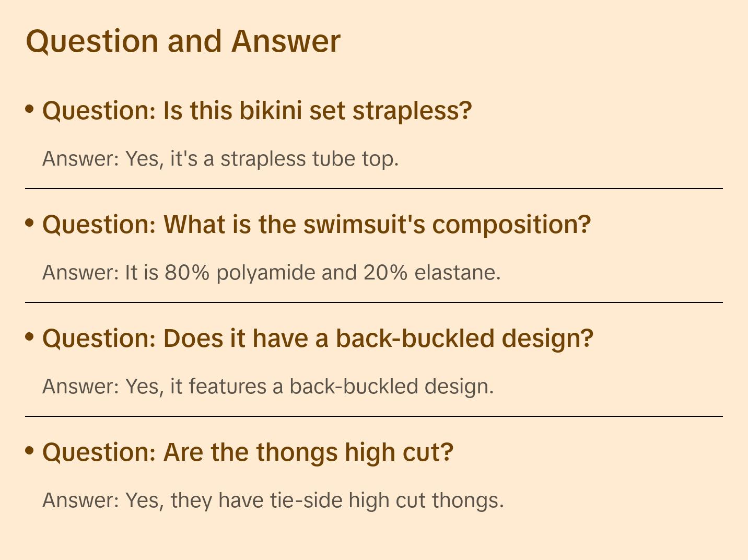Click the bullet before the thongs question
The image size is (748, 560).
[x=30, y=451]
